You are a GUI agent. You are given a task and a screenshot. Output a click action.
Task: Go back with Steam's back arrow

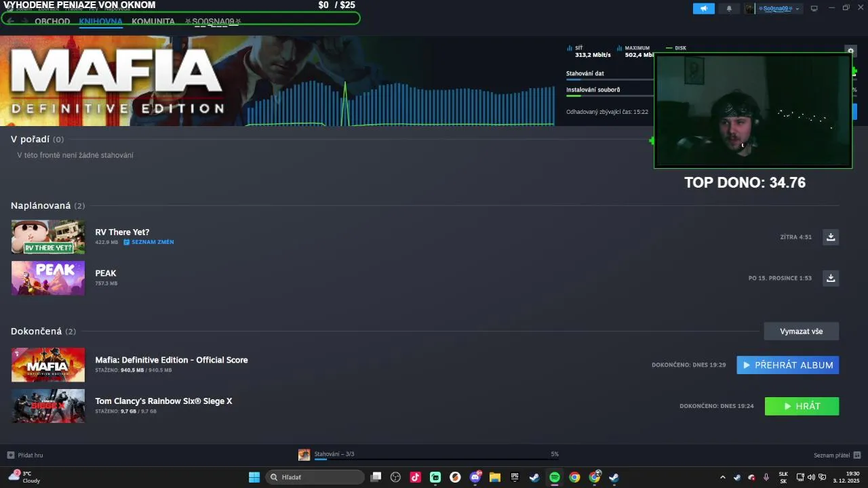click(10, 21)
